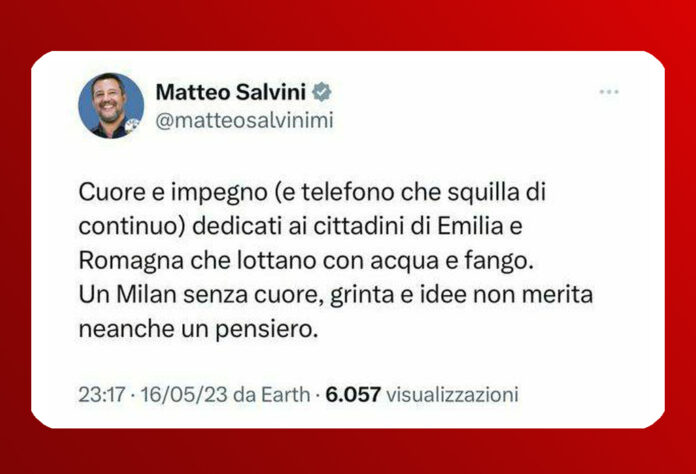This screenshot has width=696, height=474.
Task: Click the 6.057 view count number
Action: [x=353, y=394]
